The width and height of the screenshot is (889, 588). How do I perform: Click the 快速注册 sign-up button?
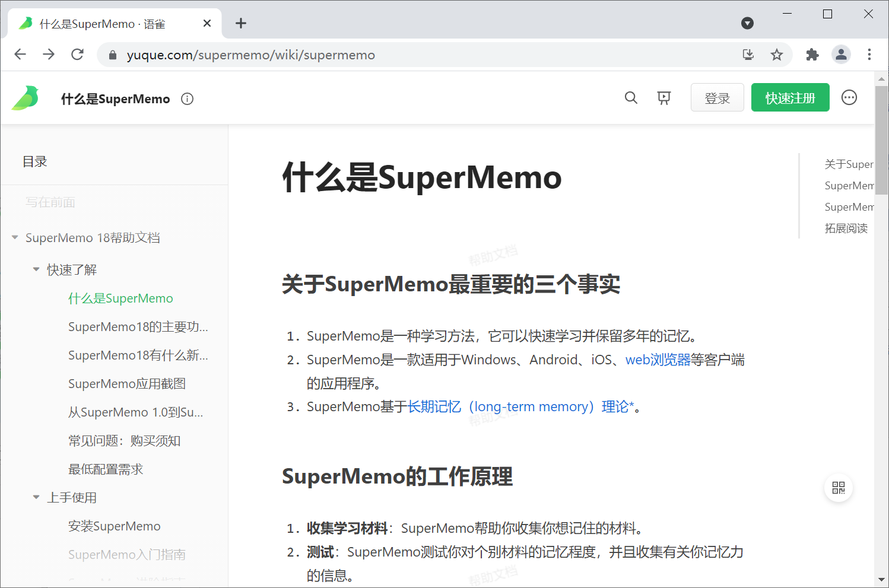point(790,98)
